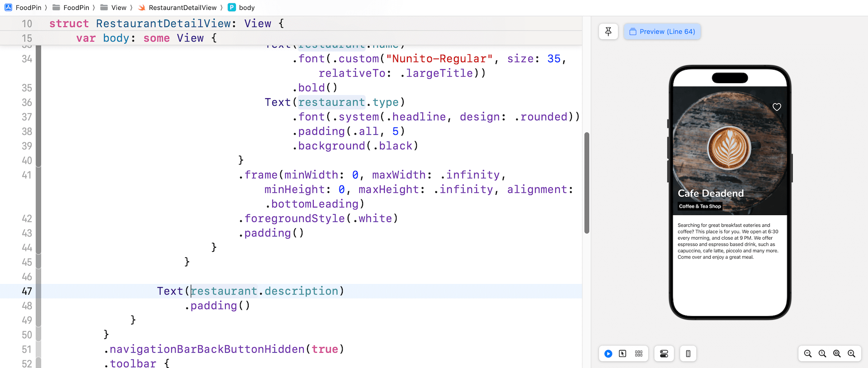This screenshot has height=368, width=868.
Task: Open Canvas Device Settings toggles icon
Action: (x=664, y=354)
